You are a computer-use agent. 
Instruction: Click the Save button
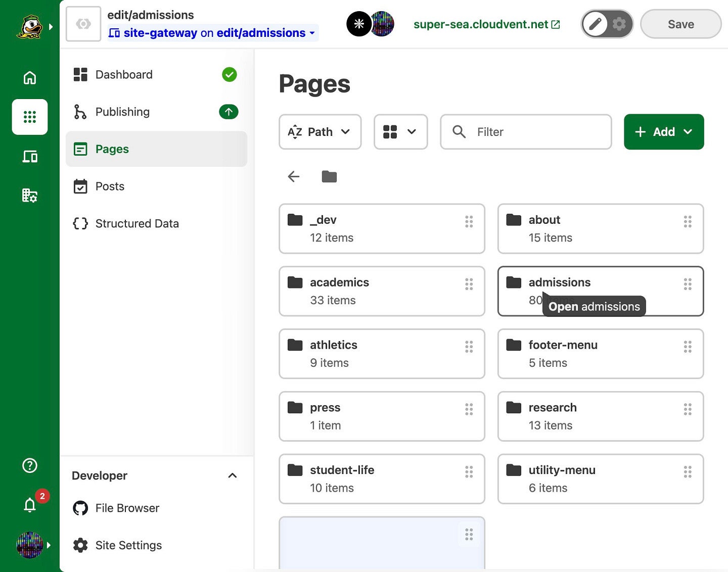(680, 24)
